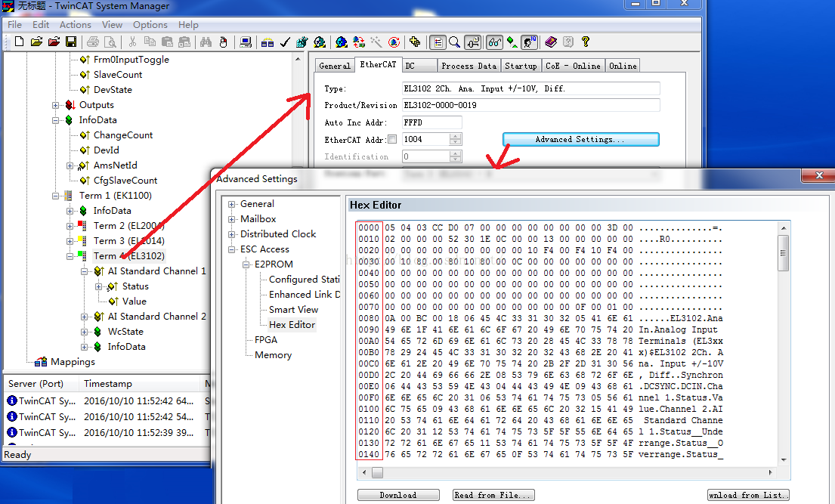Open the Check Configuration checkmark icon
Screen dimensions: 835x504
(285, 43)
